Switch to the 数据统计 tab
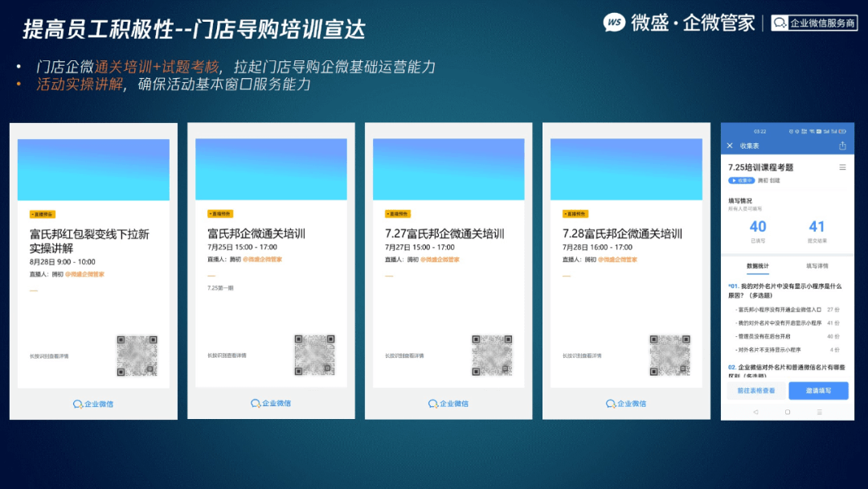The height and width of the screenshot is (489, 868). click(757, 266)
